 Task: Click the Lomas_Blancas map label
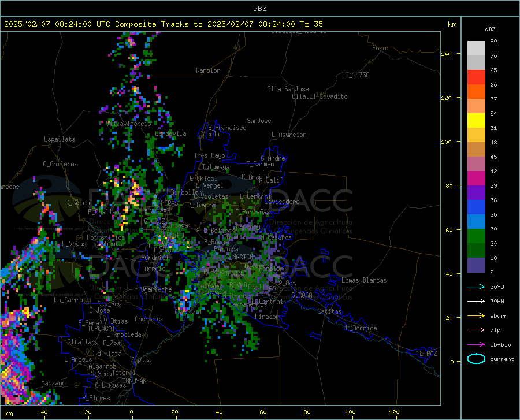364,280
